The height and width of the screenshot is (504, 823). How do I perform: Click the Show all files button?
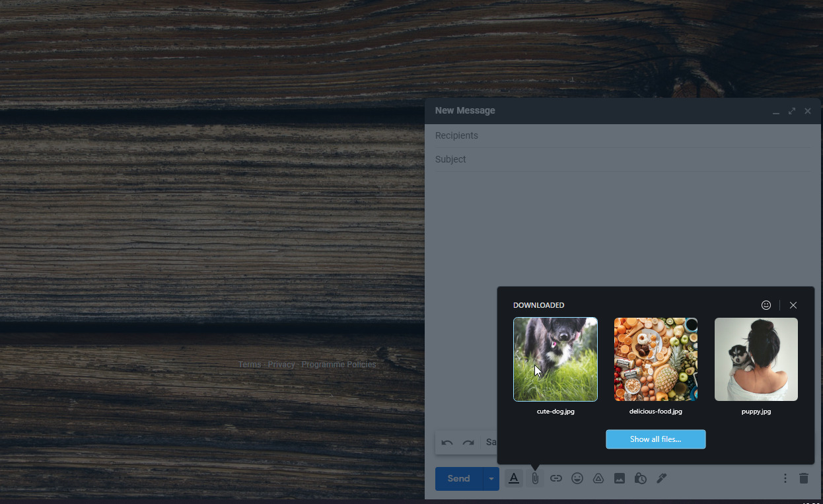(x=655, y=439)
